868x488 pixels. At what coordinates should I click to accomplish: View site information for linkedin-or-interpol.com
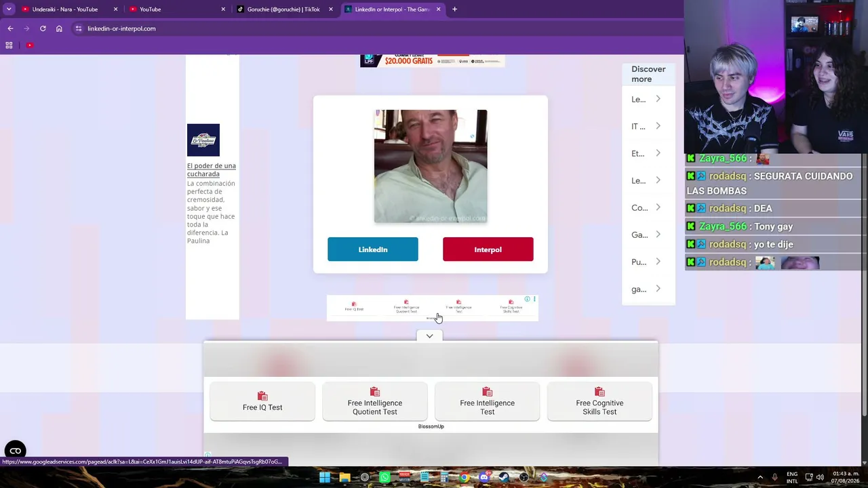coord(79,28)
